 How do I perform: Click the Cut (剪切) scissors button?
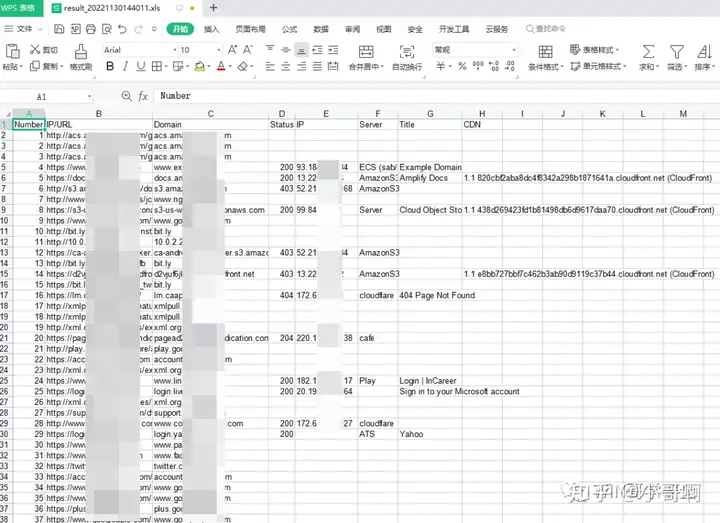[44, 50]
